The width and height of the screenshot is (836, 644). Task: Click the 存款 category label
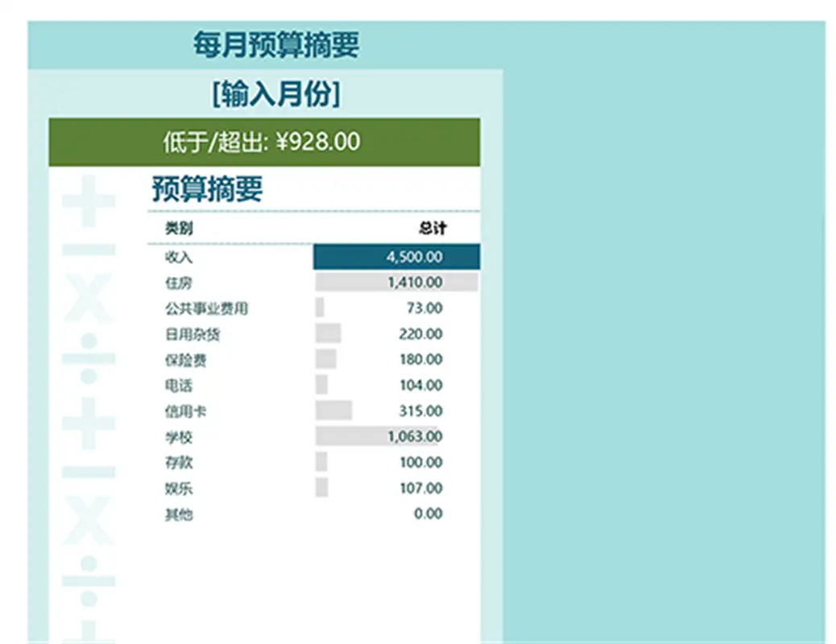pos(179,463)
